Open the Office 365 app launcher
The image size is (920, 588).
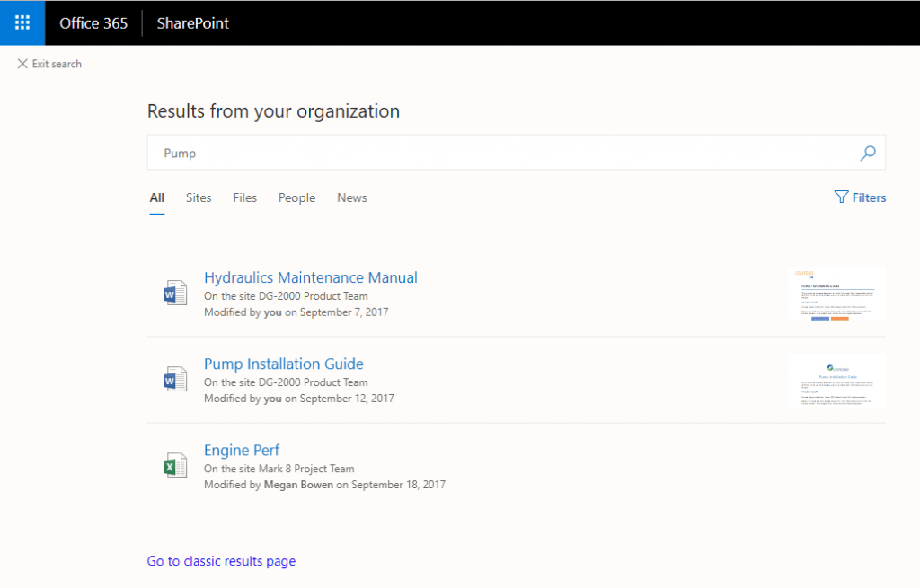tap(22, 22)
